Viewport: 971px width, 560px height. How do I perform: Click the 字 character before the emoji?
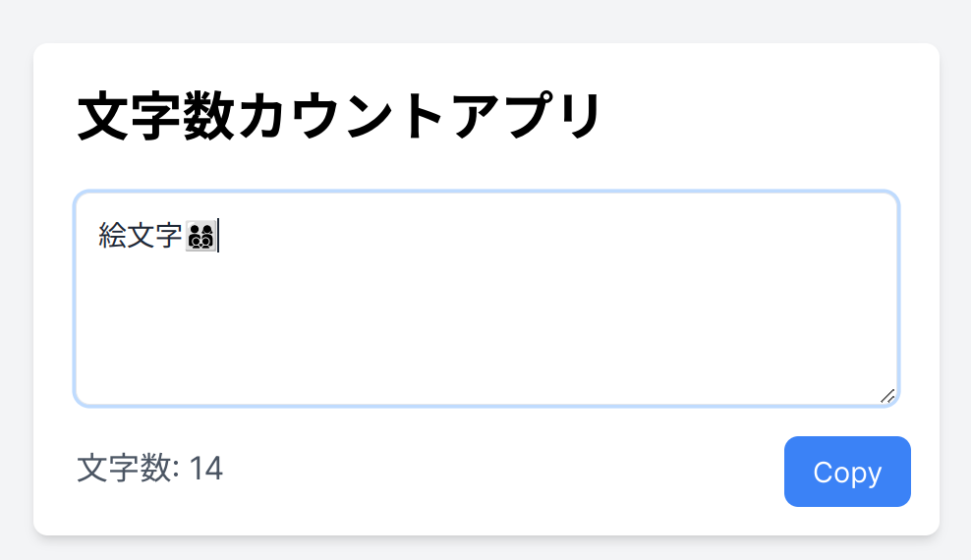coord(169,236)
